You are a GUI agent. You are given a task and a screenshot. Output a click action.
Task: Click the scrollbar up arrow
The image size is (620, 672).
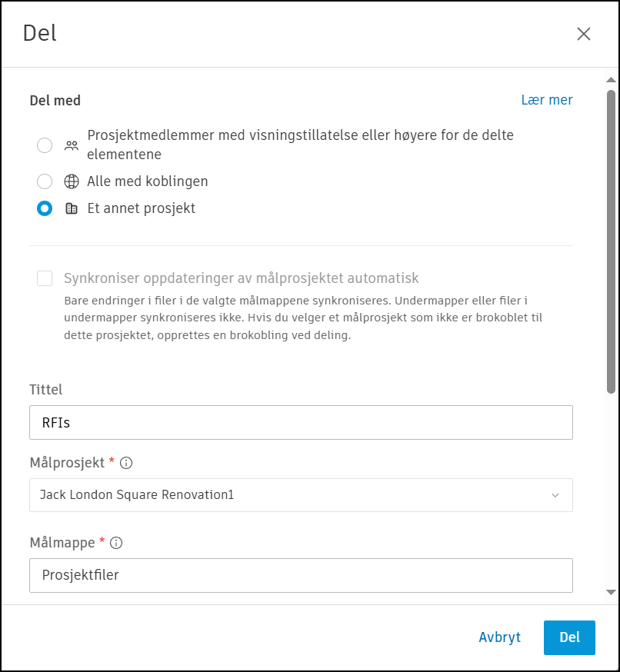click(x=611, y=80)
